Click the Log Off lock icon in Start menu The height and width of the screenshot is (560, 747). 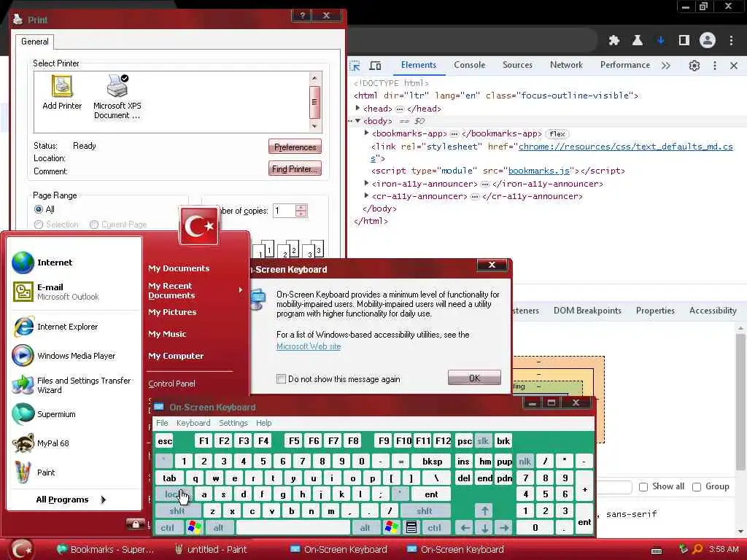pos(135,524)
